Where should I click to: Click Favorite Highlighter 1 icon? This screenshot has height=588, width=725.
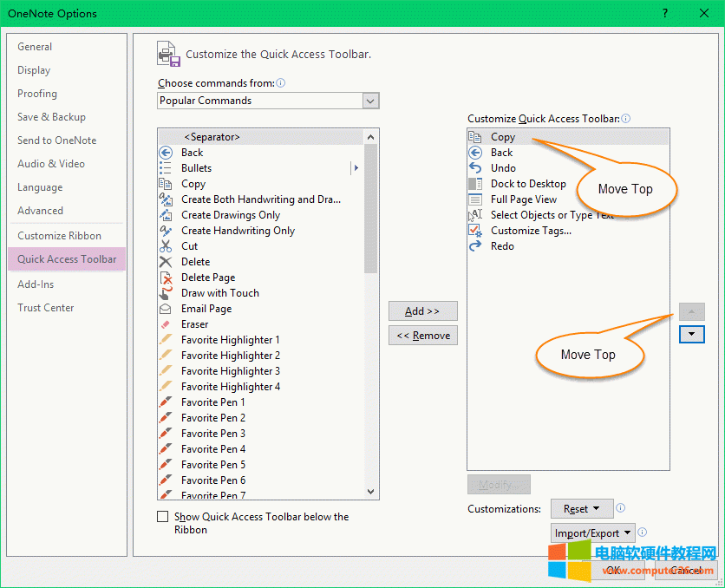[x=166, y=340]
